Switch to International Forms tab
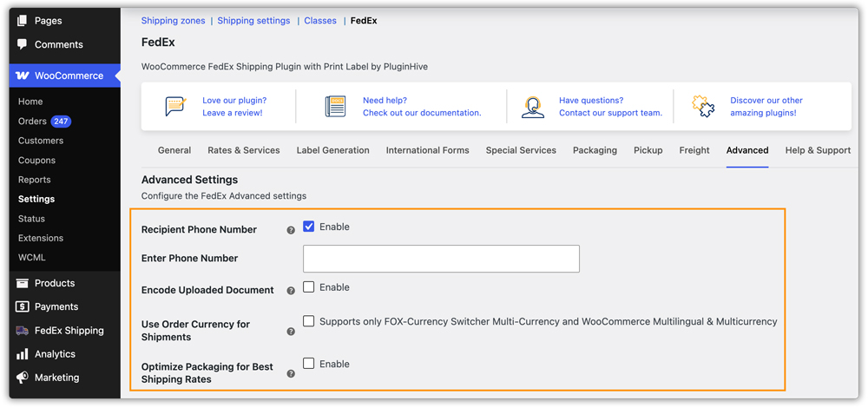The width and height of the screenshot is (868, 408). (427, 150)
